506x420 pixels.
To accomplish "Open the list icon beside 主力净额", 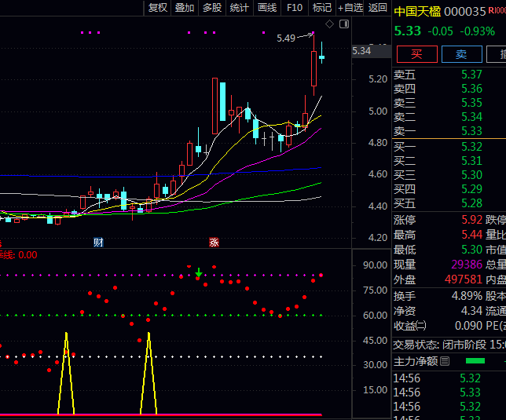I will [445, 361].
